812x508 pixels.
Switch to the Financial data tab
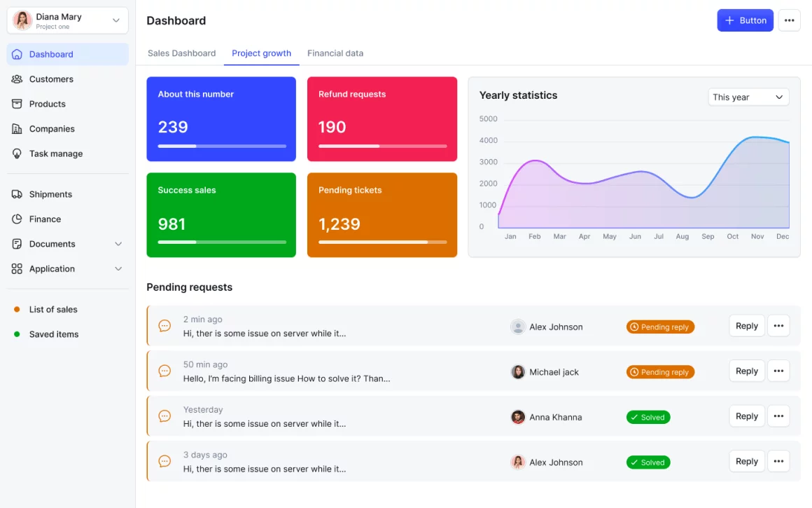click(x=335, y=53)
